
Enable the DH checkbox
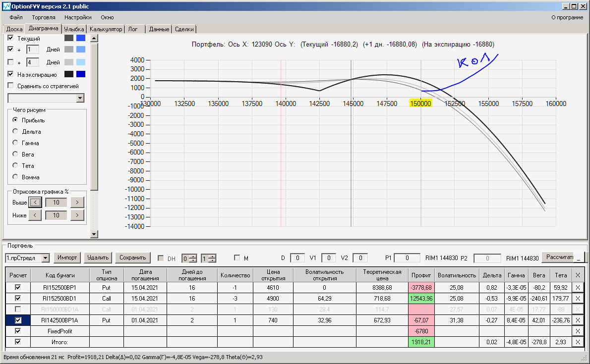(x=161, y=258)
